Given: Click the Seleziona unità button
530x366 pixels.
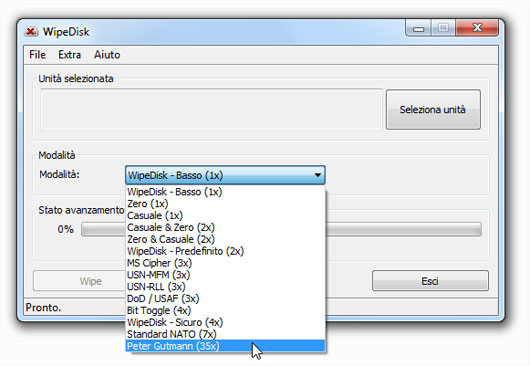Looking at the screenshot, I should [433, 109].
